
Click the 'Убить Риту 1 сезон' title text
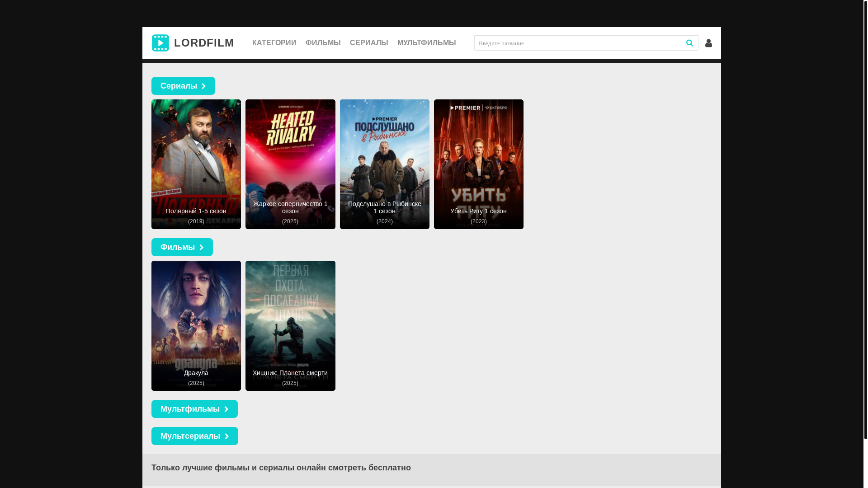click(479, 211)
